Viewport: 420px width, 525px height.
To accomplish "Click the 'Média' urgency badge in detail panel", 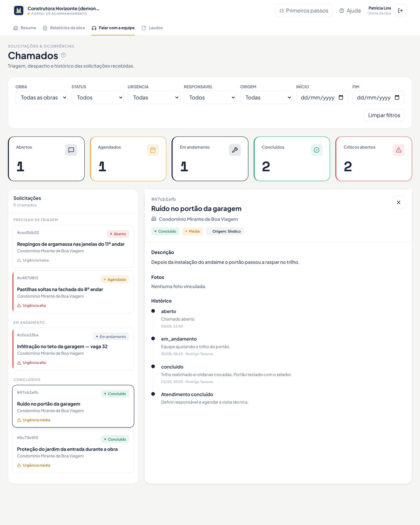I will (192, 231).
